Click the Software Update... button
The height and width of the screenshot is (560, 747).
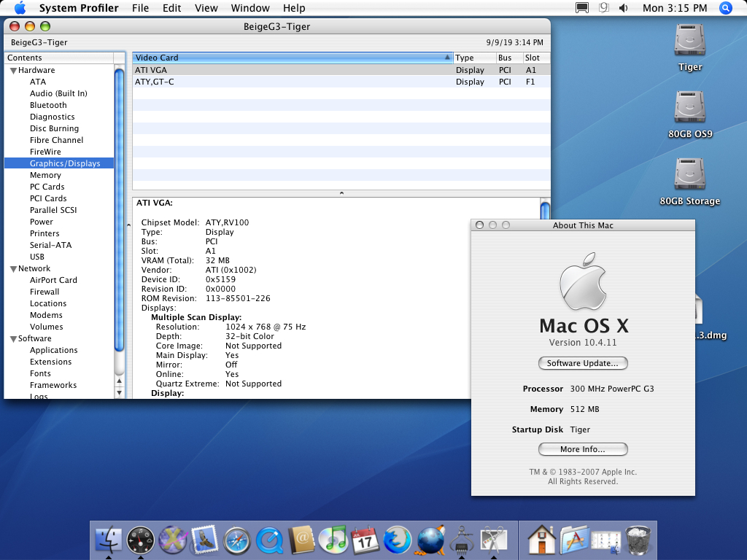pyautogui.click(x=583, y=363)
